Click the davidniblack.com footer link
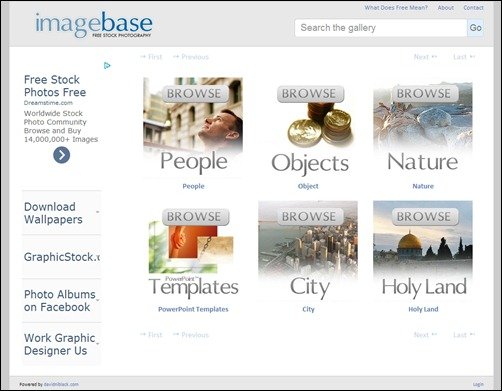The height and width of the screenshot is (391, 502). tap(61, 384)
